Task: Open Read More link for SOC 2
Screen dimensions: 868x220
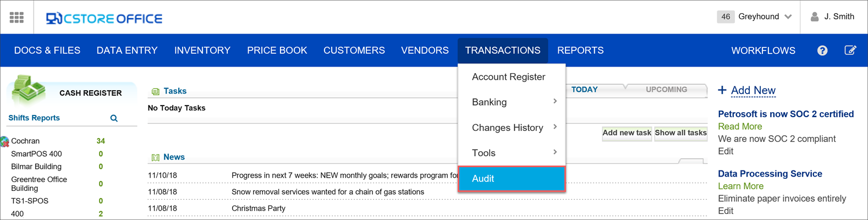Action: coord(740,127)
